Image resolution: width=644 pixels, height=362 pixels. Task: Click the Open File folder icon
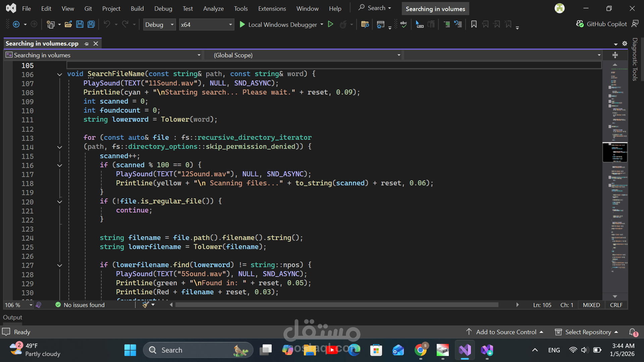pyautogui.click(x=68, y=24)
